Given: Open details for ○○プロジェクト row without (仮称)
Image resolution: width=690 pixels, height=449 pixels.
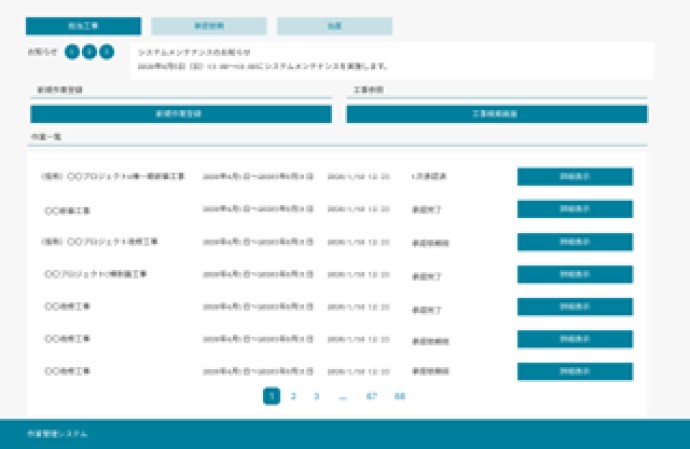Looking at the screenshot, I should point(575,274).
